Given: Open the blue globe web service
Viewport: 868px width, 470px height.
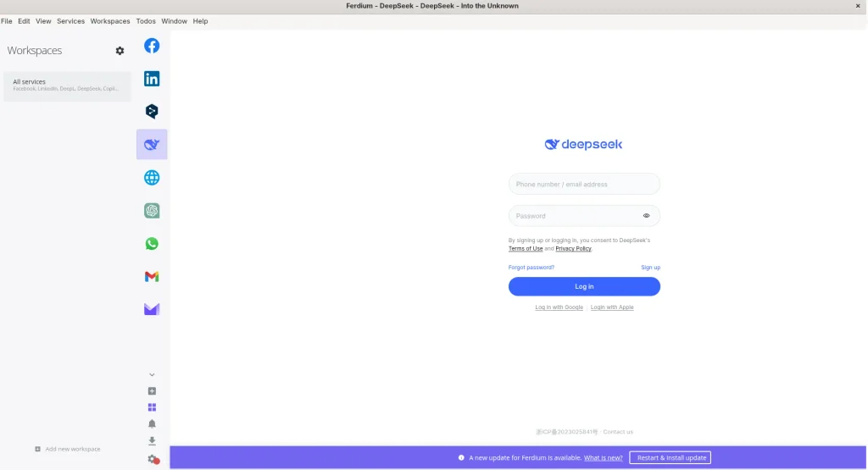Looking at the screenshot, I should (x=152, y=178).
